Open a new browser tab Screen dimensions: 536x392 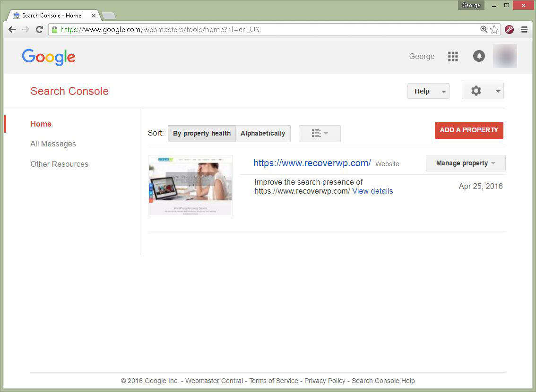coord(109,16)
